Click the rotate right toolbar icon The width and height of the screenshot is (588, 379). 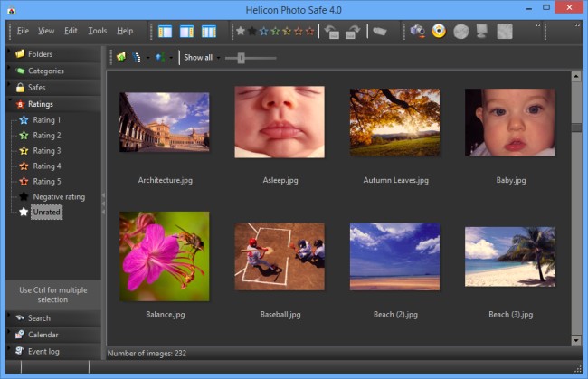pyautogui.click(x=352, y=31)
